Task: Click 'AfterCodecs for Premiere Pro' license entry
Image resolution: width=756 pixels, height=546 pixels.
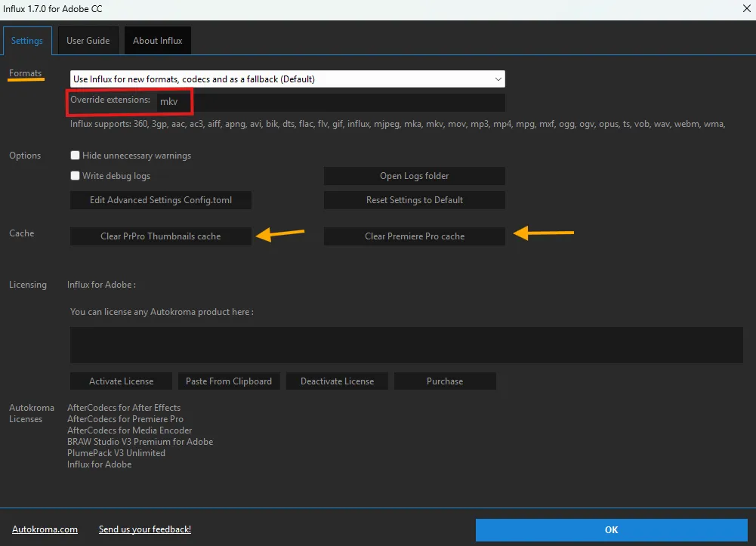Action: [x=125, y=419]
